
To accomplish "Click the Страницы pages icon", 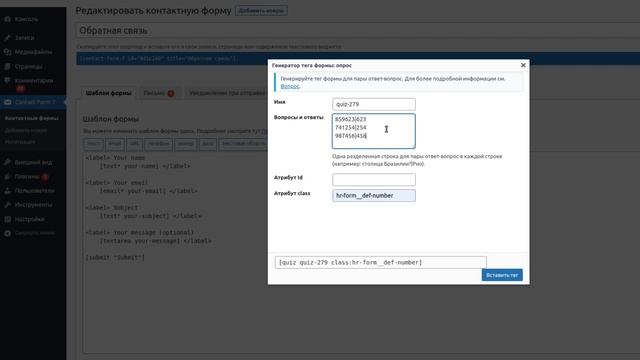I will [x=7, y=66].
